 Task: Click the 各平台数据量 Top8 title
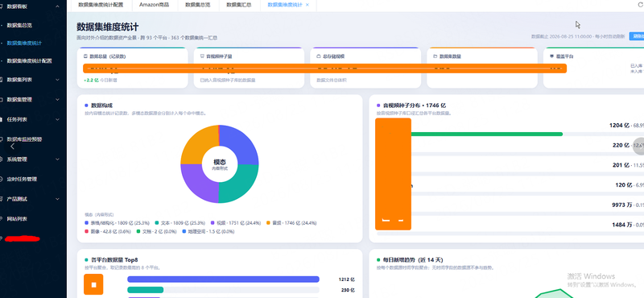114,260
